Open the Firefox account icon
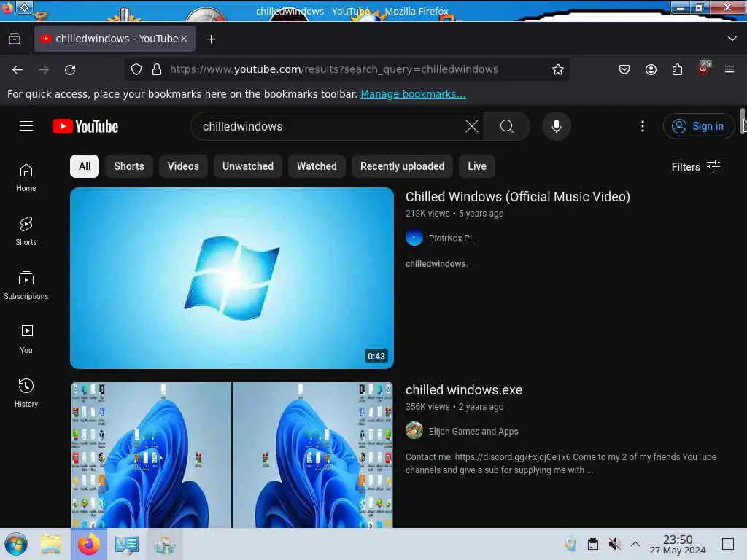 click(651, 69)
